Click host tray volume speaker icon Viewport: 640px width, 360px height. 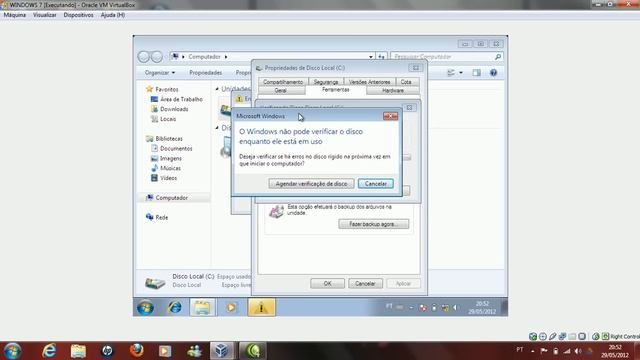coord(578,351)
